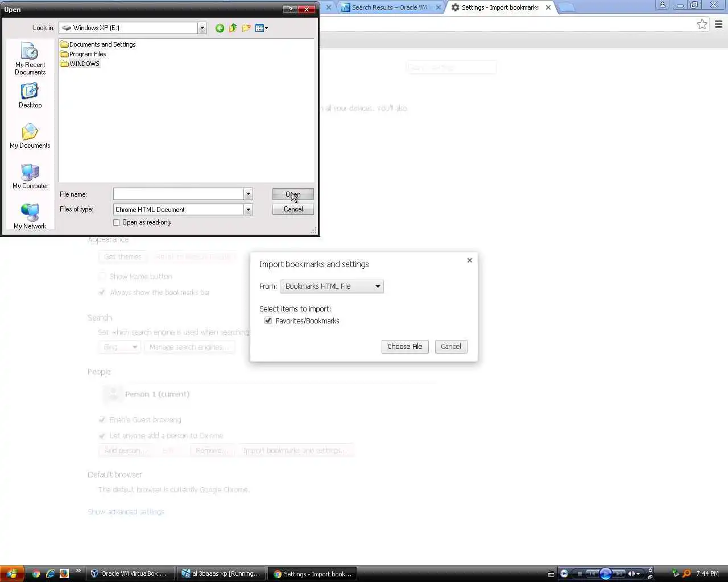Click the Choose File button
The image size is (728, 582).
[x=405, y=347]
